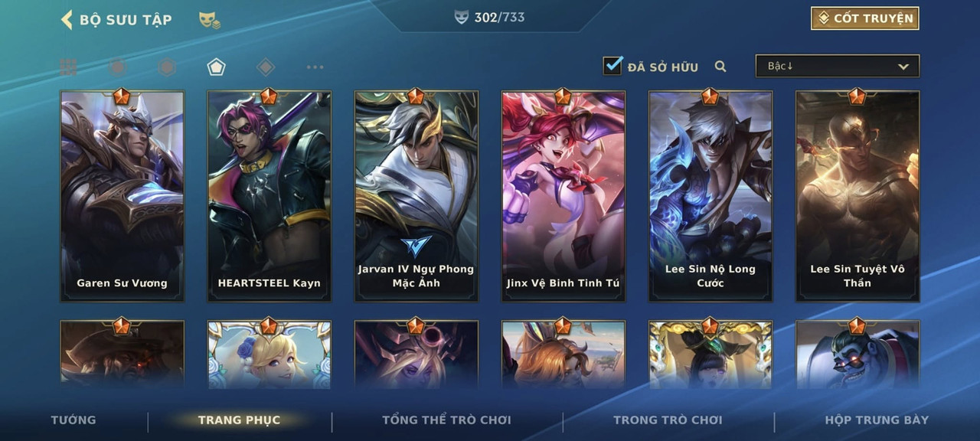
Task: Select the pentagon rarity filter icon
Action: coord(216,67)
